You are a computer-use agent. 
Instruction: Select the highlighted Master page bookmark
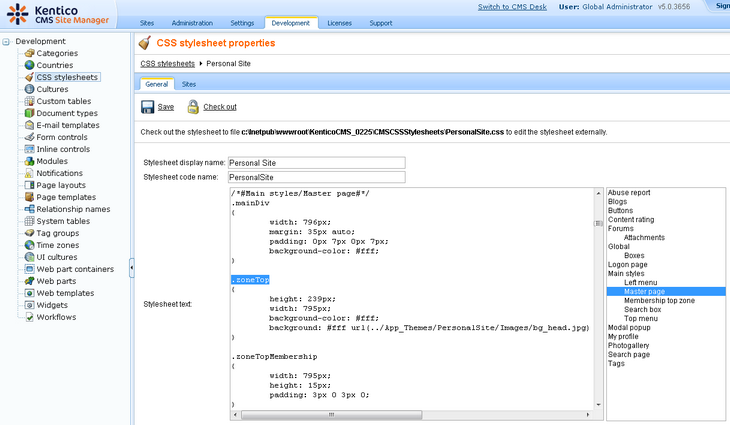[666, 291]
